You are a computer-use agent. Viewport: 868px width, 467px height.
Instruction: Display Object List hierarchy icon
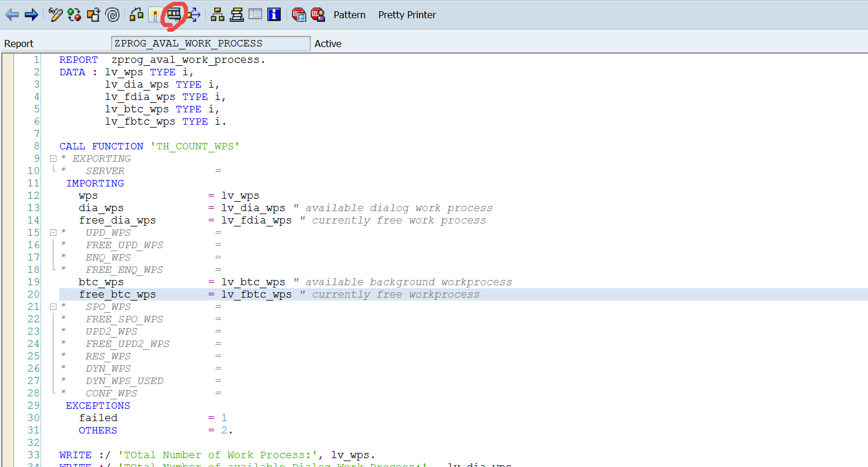pos(217,15)
